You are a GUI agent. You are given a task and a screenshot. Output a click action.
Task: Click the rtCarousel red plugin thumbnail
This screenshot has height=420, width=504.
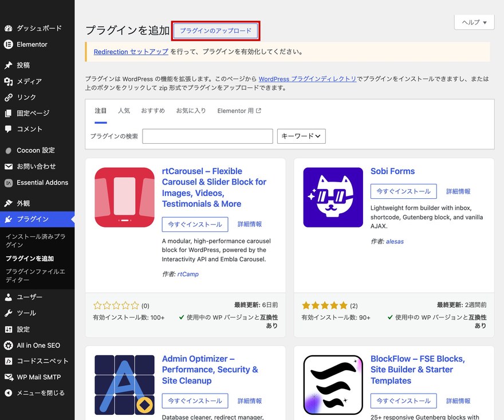[125, 198]
